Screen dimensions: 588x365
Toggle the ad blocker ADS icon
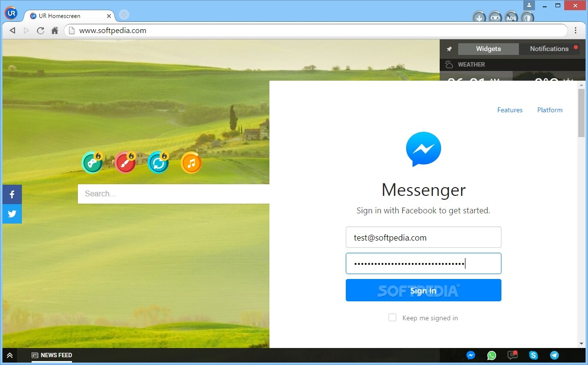point(511,18)
